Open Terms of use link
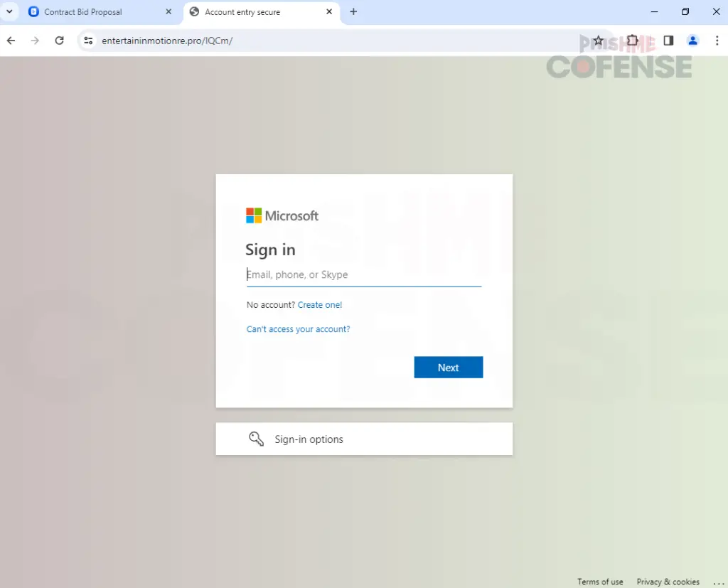The width and height of the screenshot is (728, 588). point(600,582)
